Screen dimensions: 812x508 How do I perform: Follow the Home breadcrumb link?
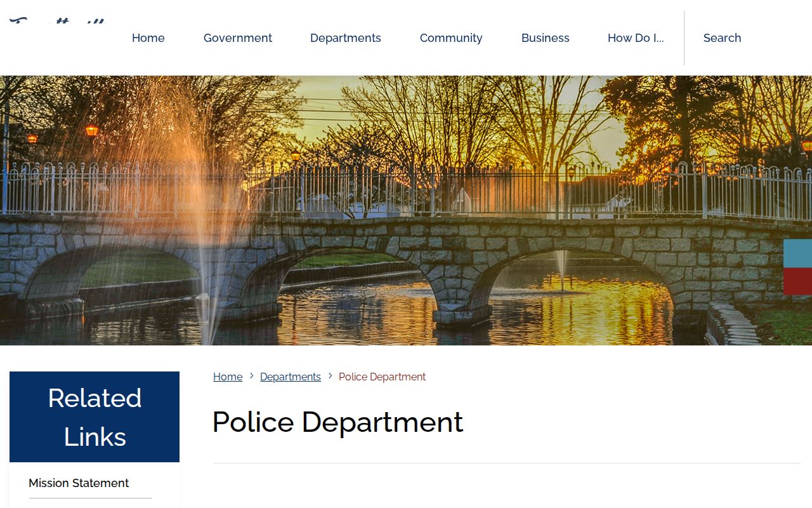(x=228, y=377)
